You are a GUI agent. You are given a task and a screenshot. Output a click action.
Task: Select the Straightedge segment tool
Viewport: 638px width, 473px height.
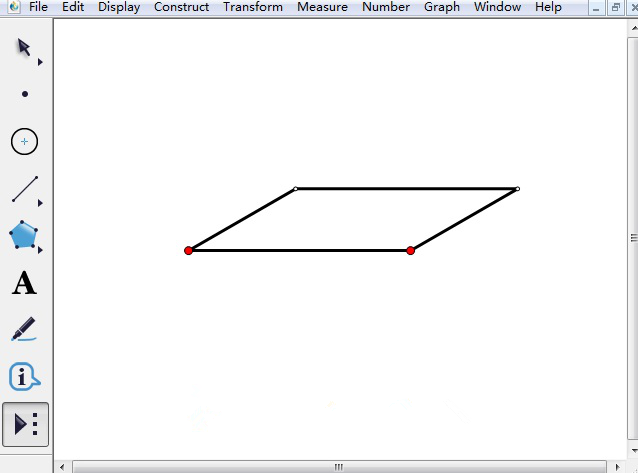(x=25, y=189)
